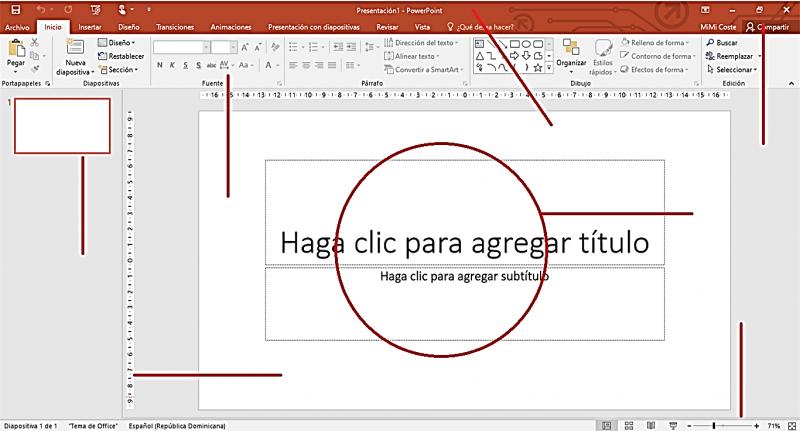Image resolution: width=800 pixels, height=431 pixels.
Task: Pick the oval shape from the gallery
Action: point(527,44)
